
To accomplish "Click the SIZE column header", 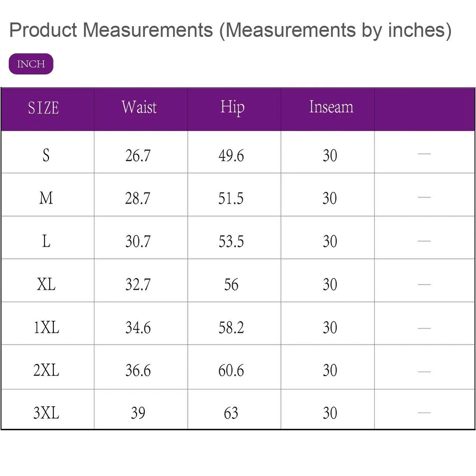I will tap(44, 108).
